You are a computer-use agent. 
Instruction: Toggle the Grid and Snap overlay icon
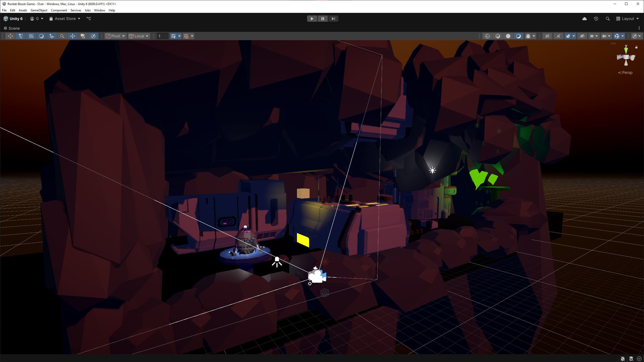(31, 36)
